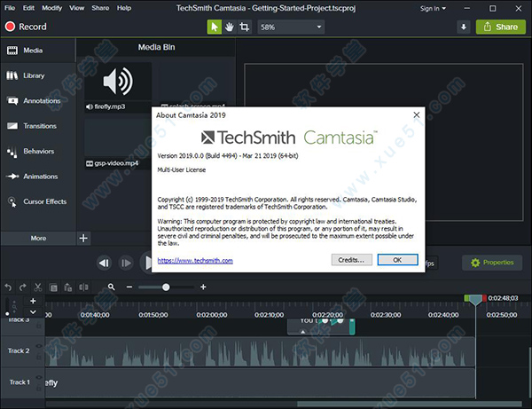Open the Edit menu
The height and width of the screenshot is (409, 532).
coord(28,8)
